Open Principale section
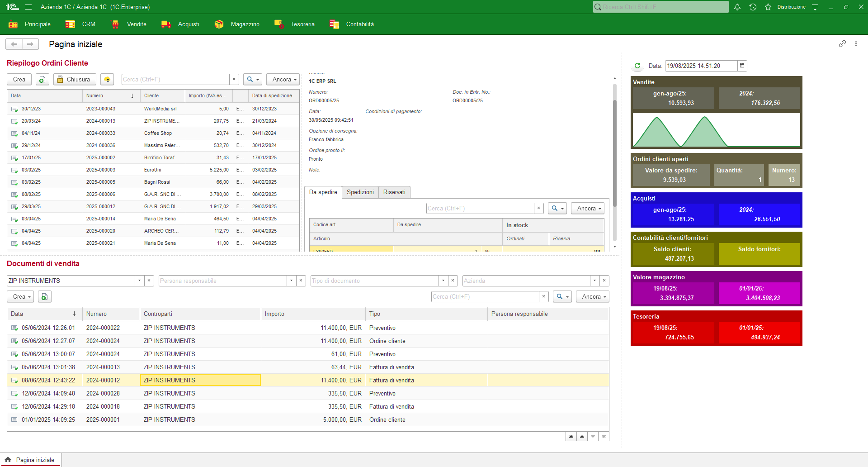 click(x=29, y=24)
